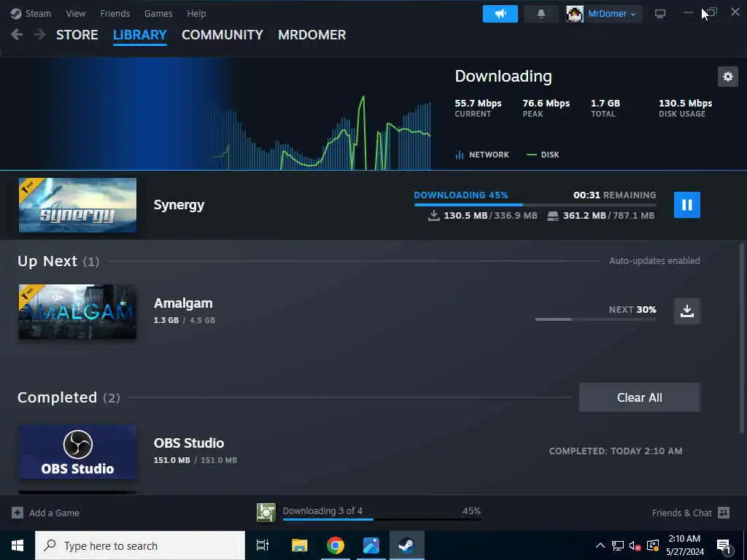Open the Windows Start menu

tap(18, 545)
